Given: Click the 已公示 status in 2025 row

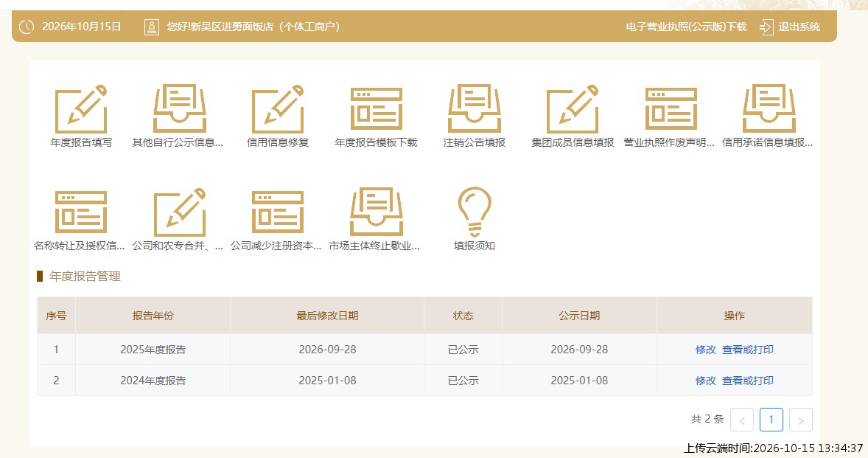Looking at the screenshot, I should [x=463, y=350].
